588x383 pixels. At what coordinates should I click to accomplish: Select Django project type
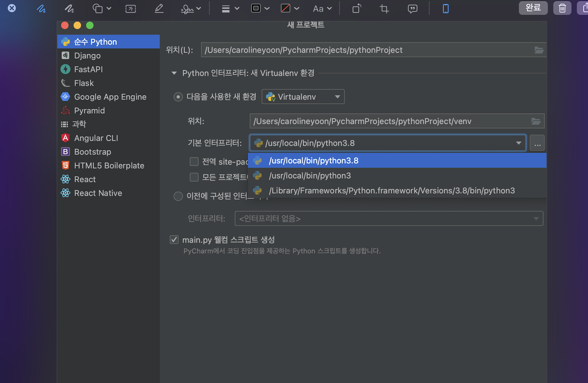[x=109, y=56]
